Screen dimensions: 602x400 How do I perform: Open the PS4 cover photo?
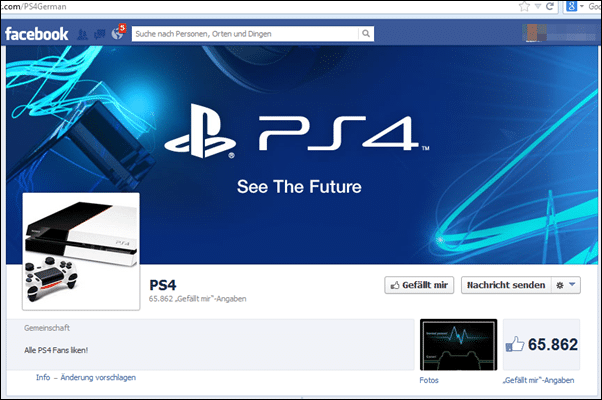302,155
